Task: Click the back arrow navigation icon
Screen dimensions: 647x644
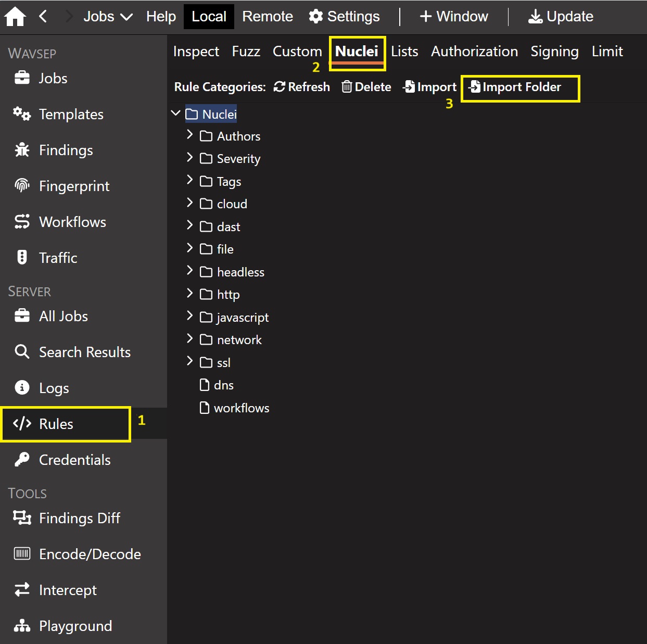Action: point(43,17)
